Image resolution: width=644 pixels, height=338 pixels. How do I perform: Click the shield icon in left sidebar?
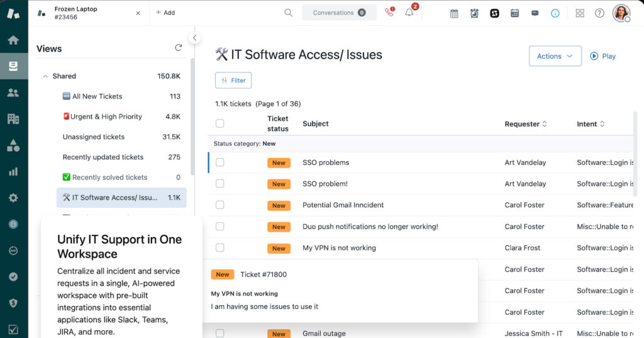pyautogui.click(x=13, y=303)
